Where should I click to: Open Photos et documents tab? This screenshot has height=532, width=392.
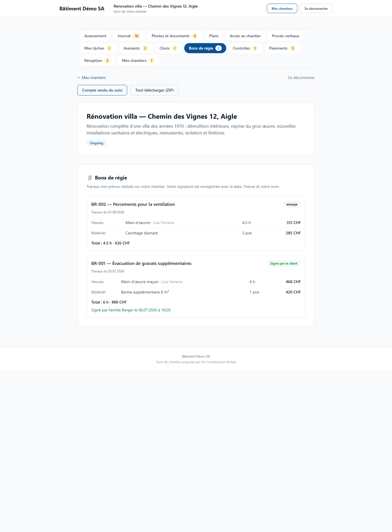[x=174, y=36]
